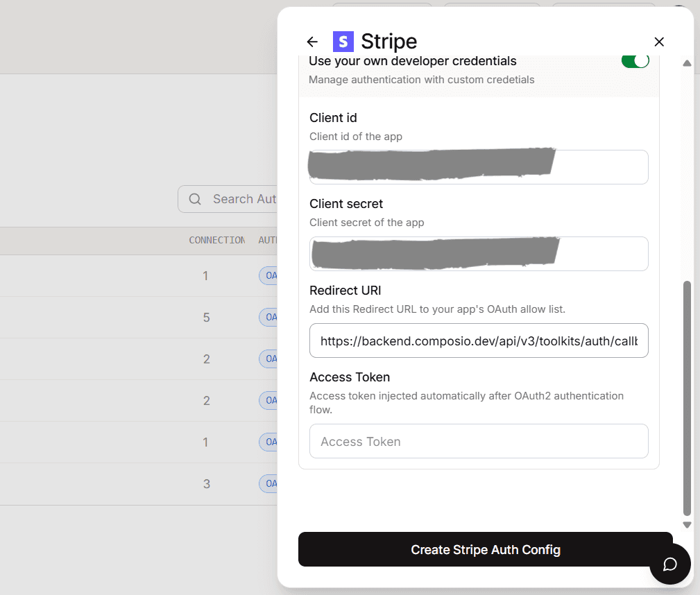Viewport: 700px width, 595px height.
Task: Click the scrollbar up arrow in Stripe panel
Action: [687, 63]
